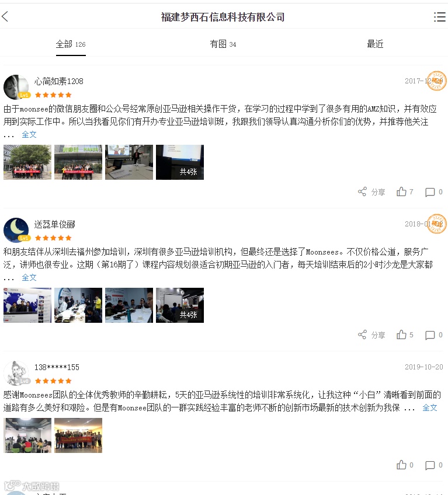Share the review by 送荔单俊丽
This screenshot has height=495, width=448.
tap(371, 334)
